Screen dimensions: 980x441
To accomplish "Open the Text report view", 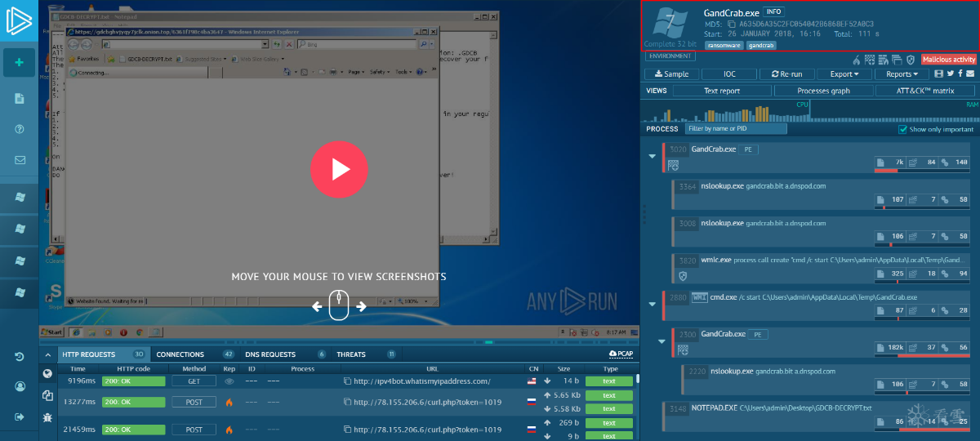I will (722, 91).
